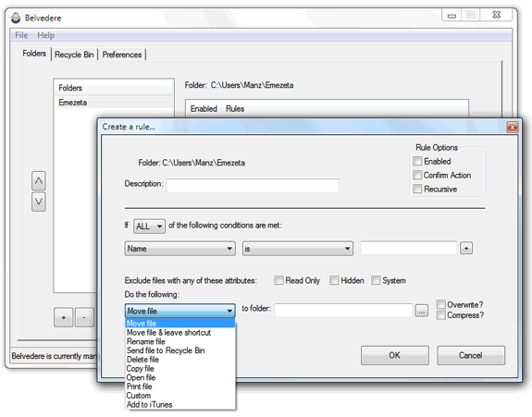Click into the Description field

pos(253,185)
